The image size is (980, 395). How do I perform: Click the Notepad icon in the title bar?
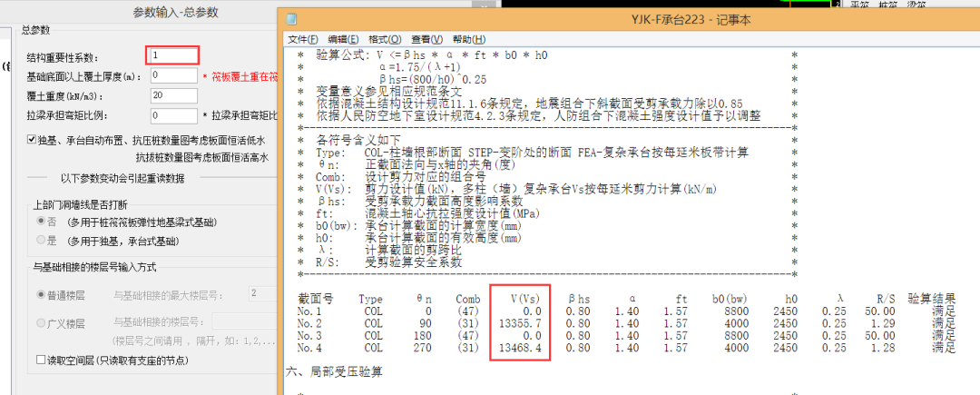[x=291, y=19]
